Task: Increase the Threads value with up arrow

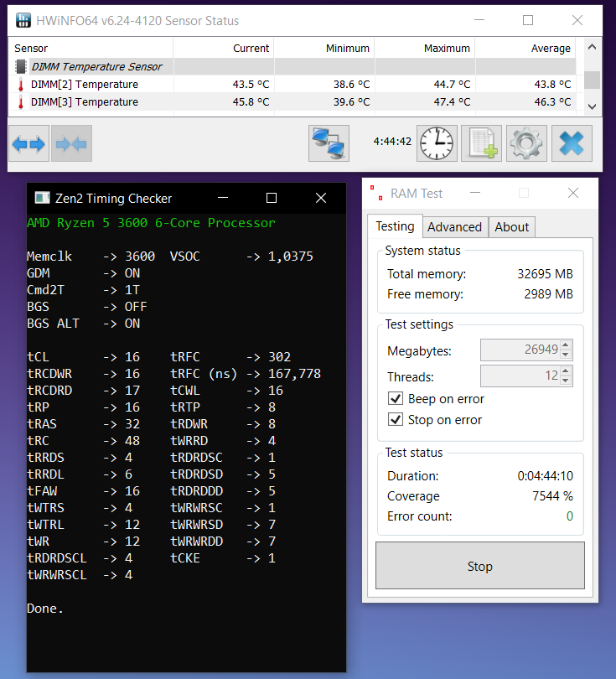Action: (566, 371)
